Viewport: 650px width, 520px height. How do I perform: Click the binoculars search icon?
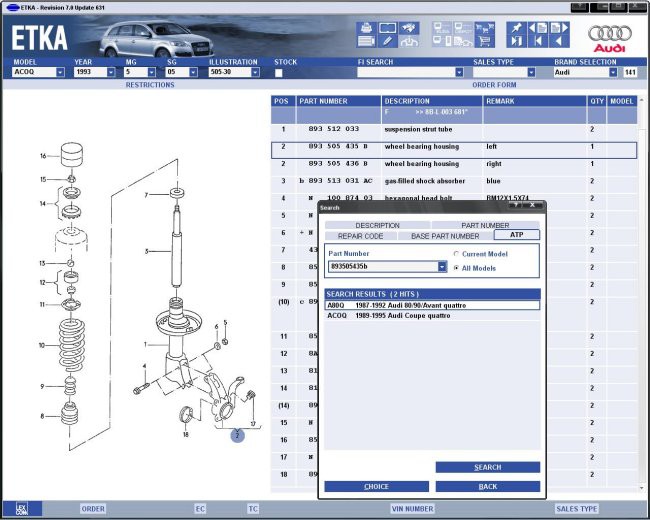coord(409,28)
